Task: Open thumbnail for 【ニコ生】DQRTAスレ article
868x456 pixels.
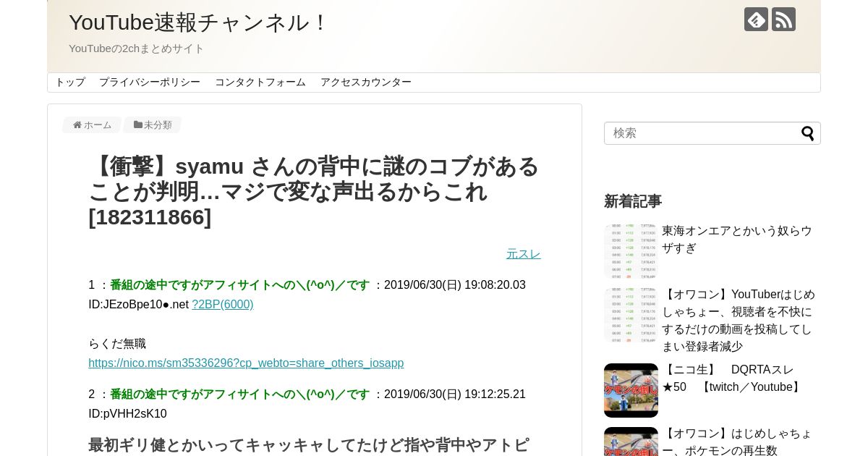Action: click(631, 390)
